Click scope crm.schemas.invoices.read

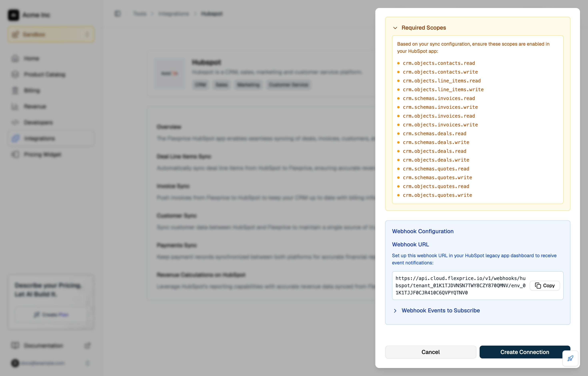pos(439,98)
